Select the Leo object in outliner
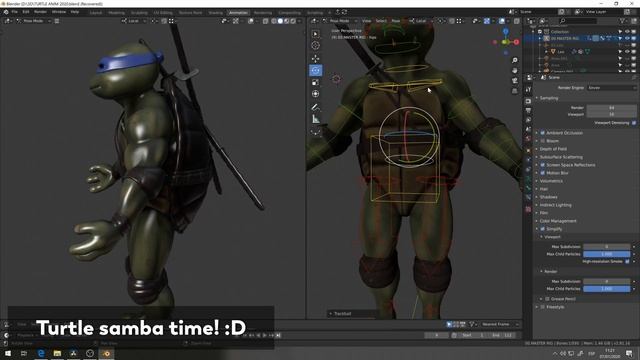The width and height of the screenshot is (640, 360). 561,52
